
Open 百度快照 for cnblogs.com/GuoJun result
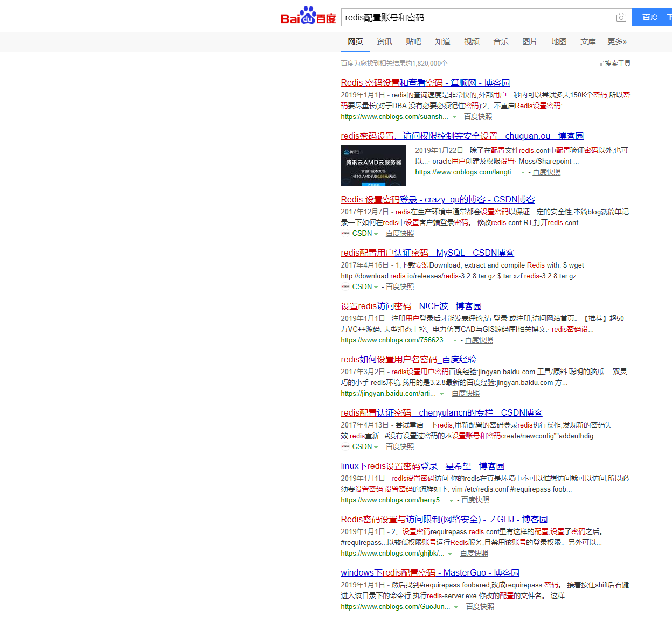(480, 606)
